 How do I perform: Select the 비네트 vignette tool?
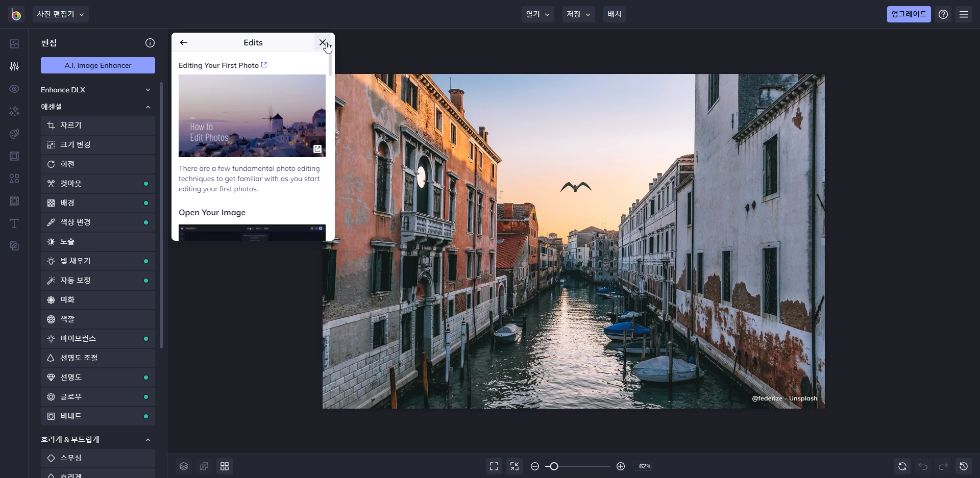98,416
